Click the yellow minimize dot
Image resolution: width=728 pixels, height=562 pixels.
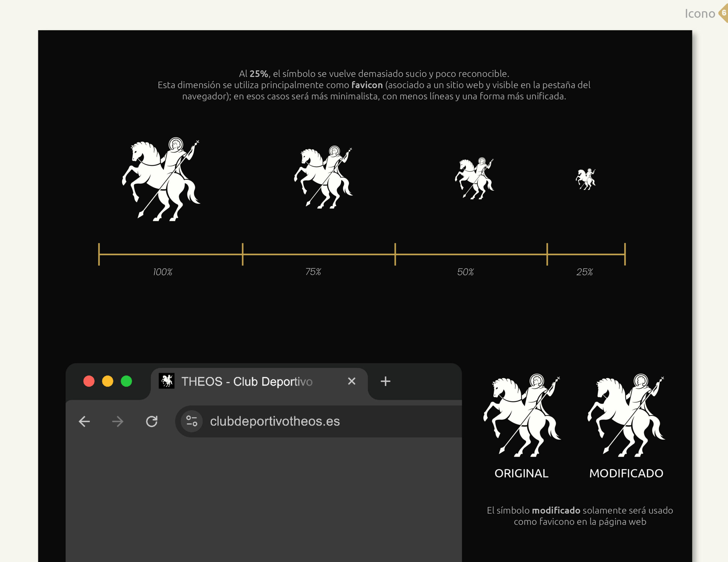click(108, 381)
